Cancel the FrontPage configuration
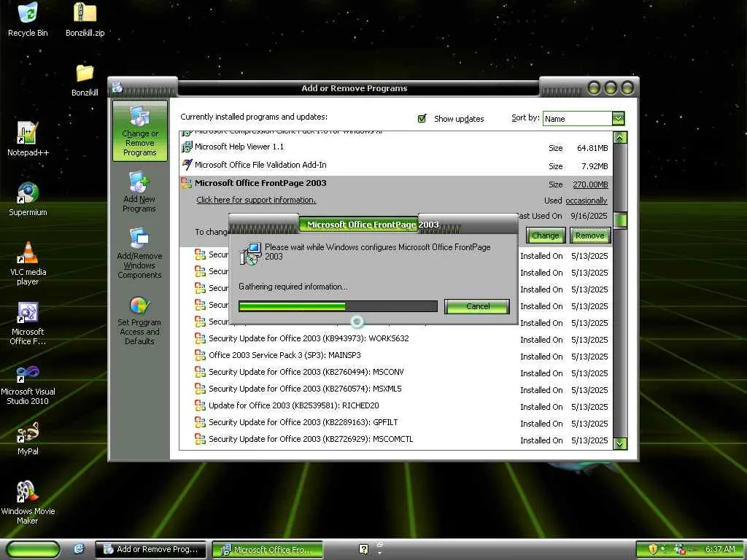This screenshot has height=560, width=747. [x=477, y=306]
